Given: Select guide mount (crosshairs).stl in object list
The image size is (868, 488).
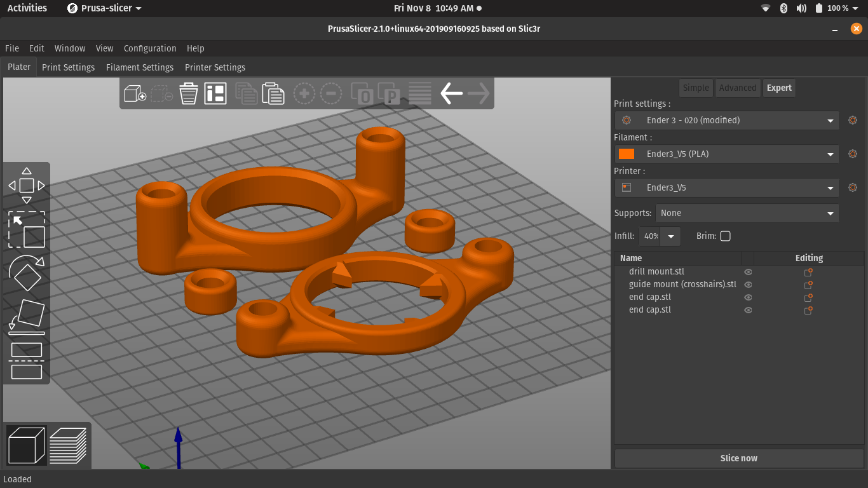Looking at the screenshot, I should (682, 285).
